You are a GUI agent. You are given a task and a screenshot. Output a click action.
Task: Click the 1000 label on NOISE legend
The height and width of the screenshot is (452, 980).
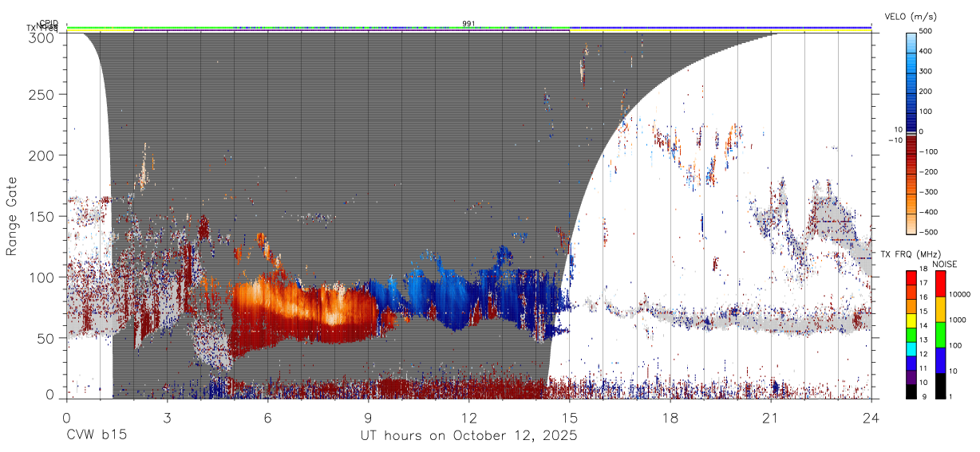pos(958,320)
